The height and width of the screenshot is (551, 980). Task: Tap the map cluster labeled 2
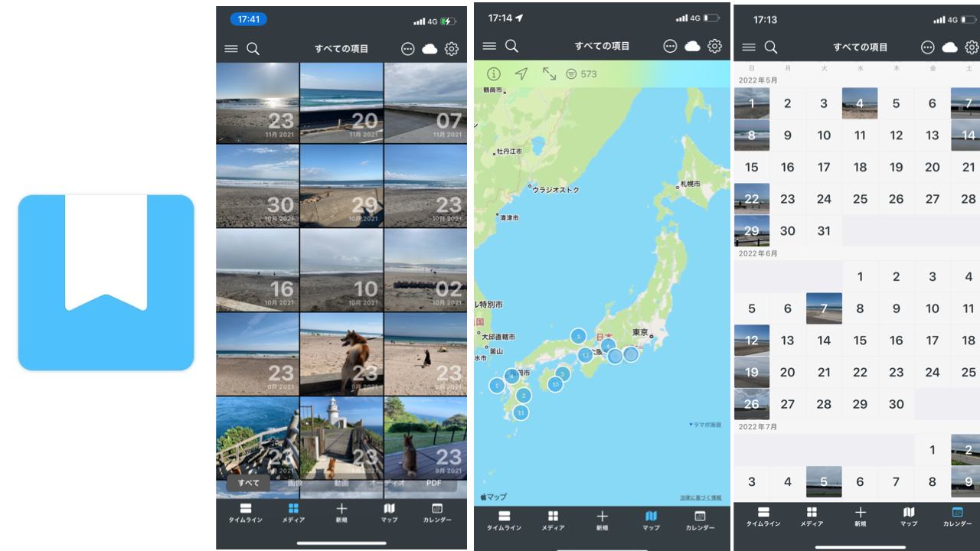click(524, 396)
